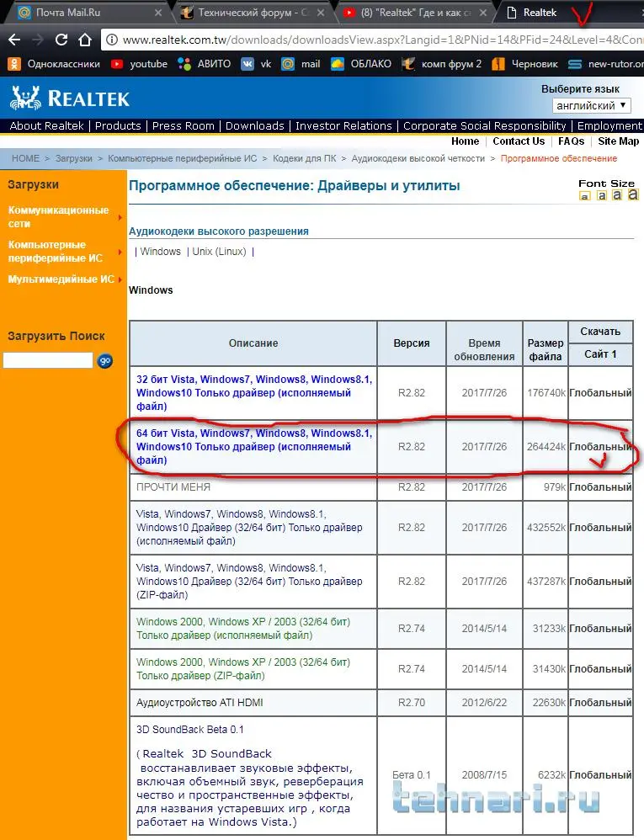Viewport: 644px width, 840px height.
Task: Open the АВИТО bookmark
Action: [x=204, y=64]
